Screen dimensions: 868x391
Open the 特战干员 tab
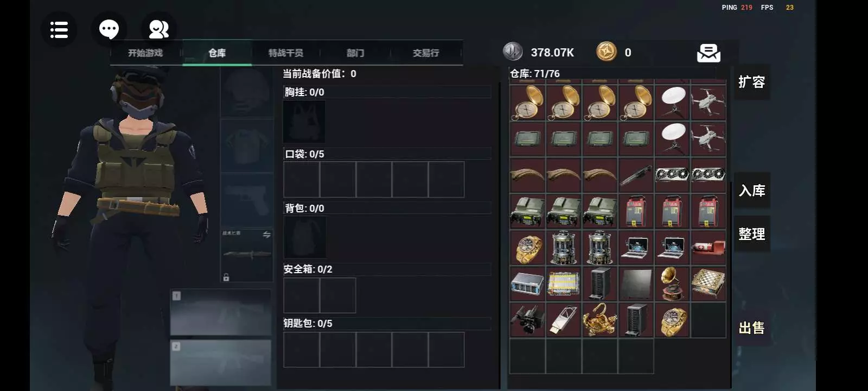pyautogui.click(x=286, y=53)
